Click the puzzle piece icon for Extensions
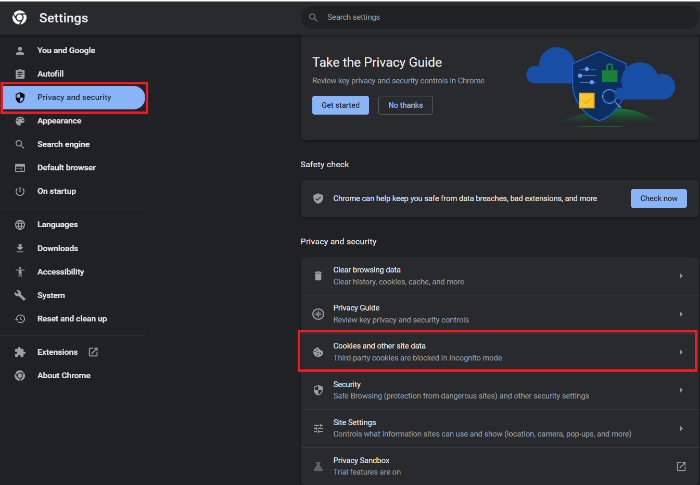 pos(20,352)
